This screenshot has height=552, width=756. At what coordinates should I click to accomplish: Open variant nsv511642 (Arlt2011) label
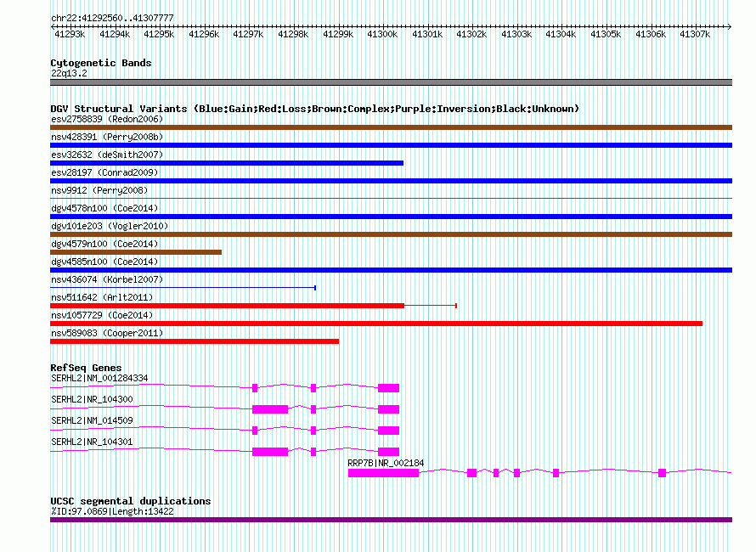(102, 297)
